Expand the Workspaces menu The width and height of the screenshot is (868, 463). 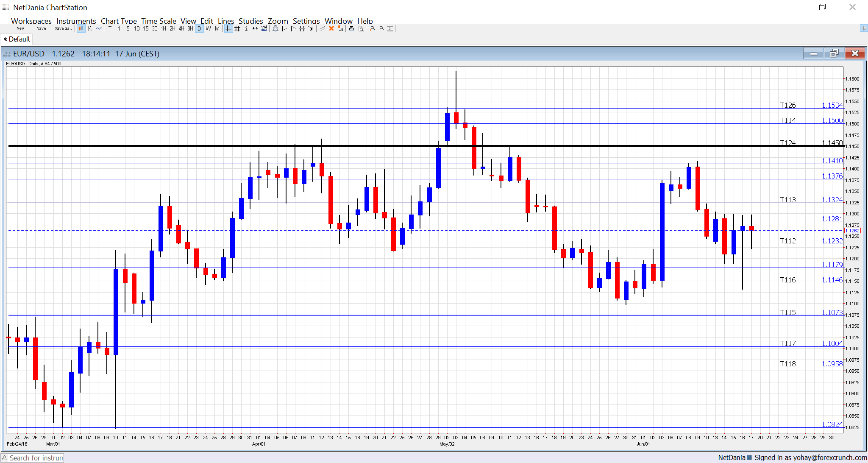tap(31, 21)
